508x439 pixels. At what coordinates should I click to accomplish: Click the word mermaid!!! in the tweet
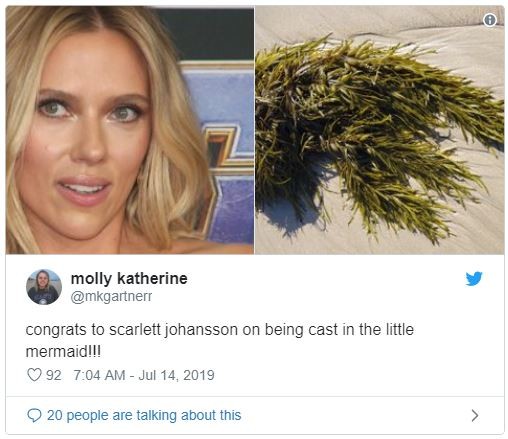click(x=63, y=352)
